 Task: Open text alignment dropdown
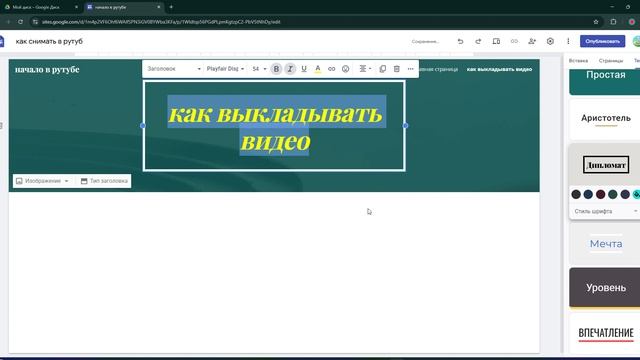pyautogui.click(x=365, y=69)
